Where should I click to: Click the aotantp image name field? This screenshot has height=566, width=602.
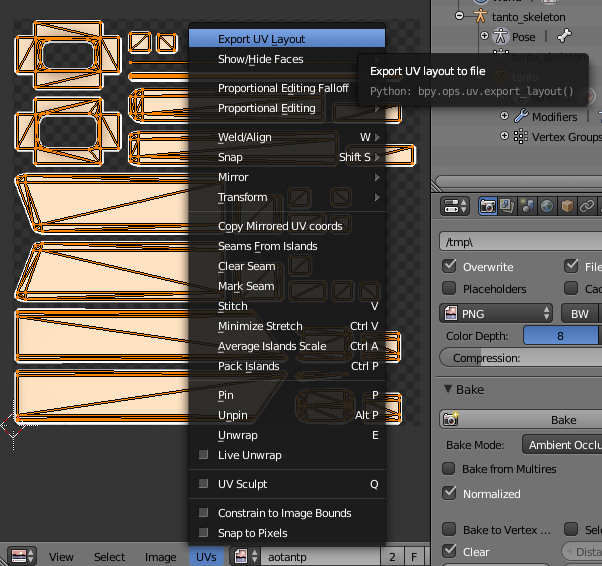[320, 556]
